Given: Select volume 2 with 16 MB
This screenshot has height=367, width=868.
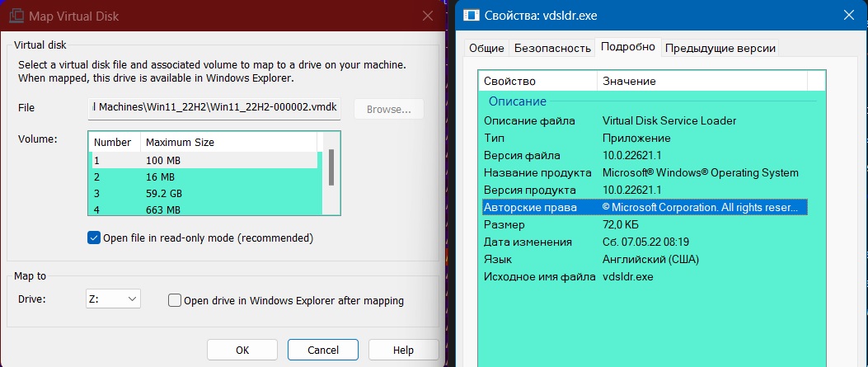Looking at the screenshot, I should coord(204,177).
